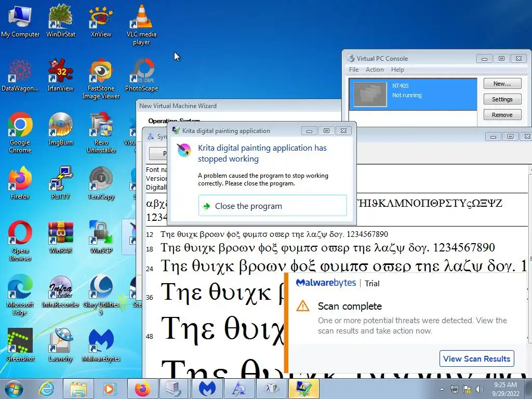The image size is (532, 399).
Task: Open Action Center flag tray icon
Action: tap(467, 389)
